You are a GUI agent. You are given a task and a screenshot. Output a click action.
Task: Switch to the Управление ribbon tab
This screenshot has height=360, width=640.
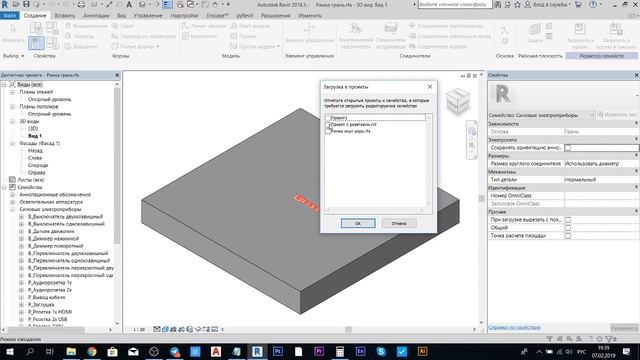[x=148, y=16]
